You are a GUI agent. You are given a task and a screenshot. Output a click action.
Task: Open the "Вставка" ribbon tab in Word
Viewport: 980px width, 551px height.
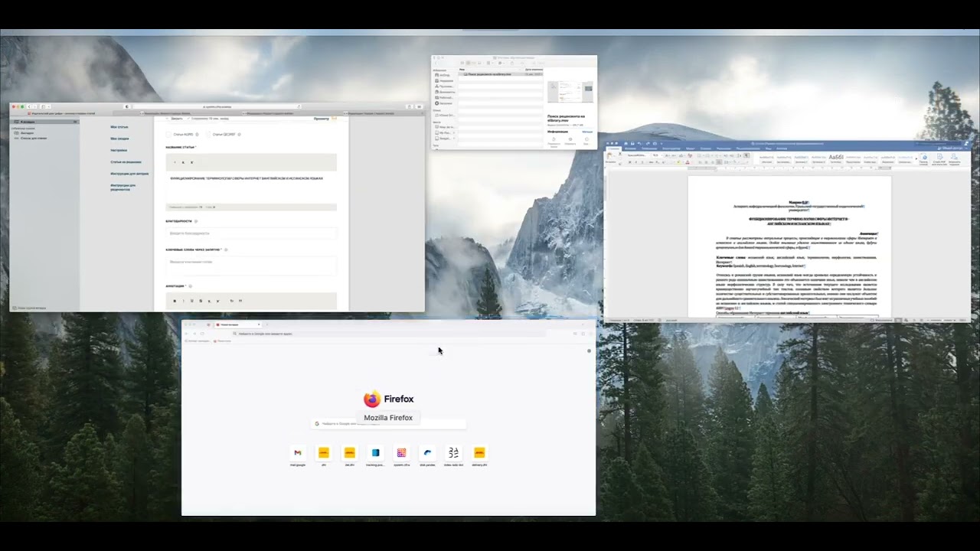point(631,148)
